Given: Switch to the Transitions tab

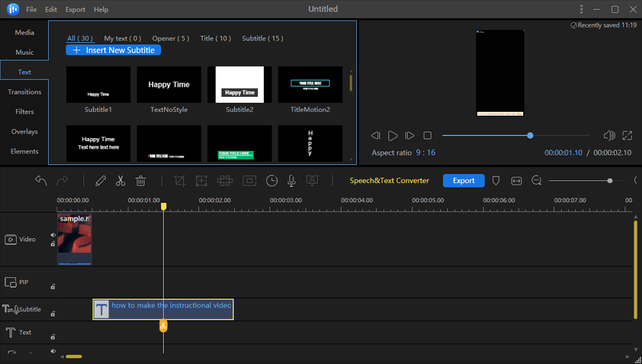Looking at the screenshot, I should 24,92.
